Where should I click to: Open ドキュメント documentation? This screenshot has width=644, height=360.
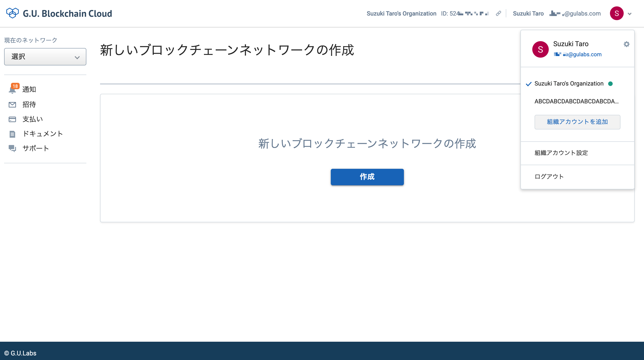[42, 134]
